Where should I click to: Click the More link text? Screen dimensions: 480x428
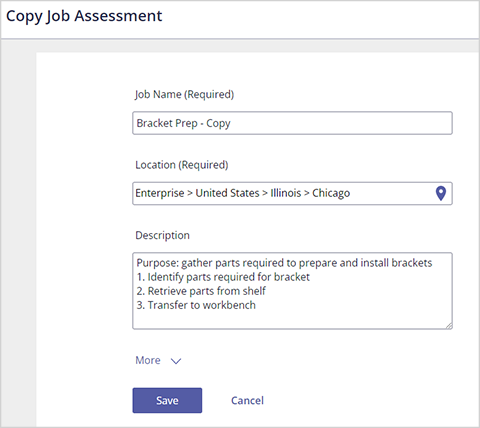[148, 360]
